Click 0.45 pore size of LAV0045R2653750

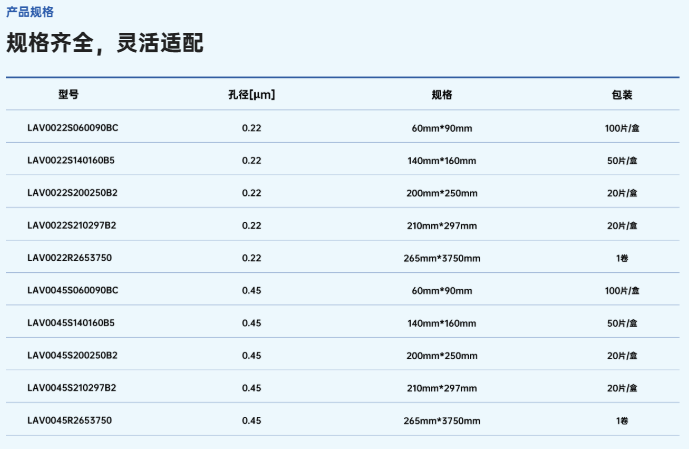251,421
